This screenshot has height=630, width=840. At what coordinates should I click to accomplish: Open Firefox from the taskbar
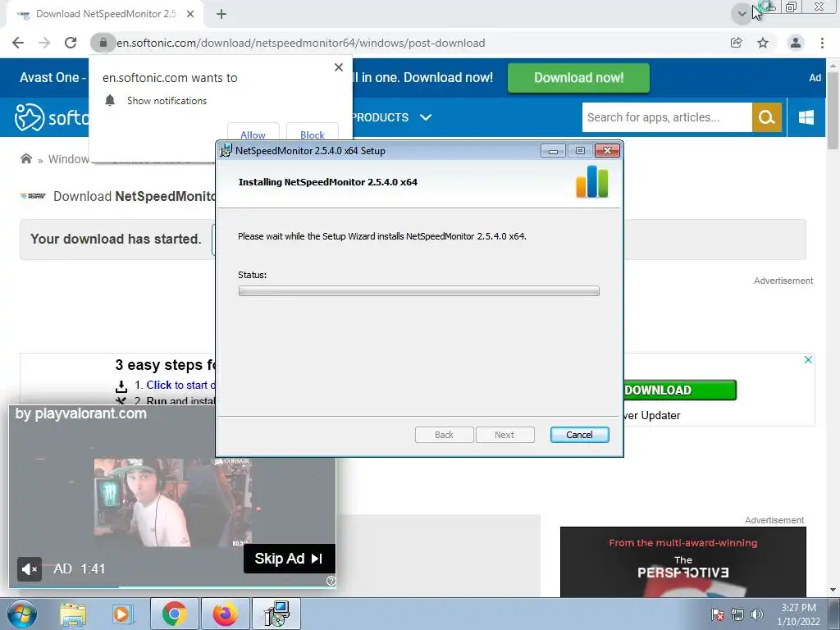tap(225, 614)
